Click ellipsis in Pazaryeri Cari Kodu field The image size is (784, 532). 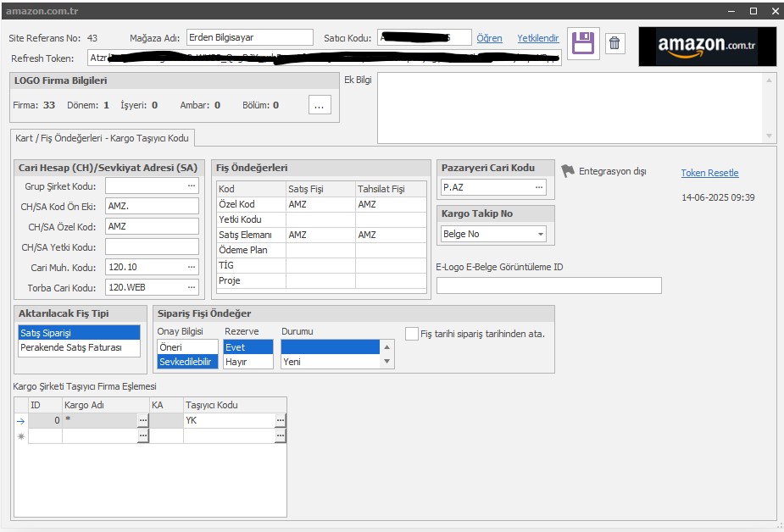coord(539,187)
